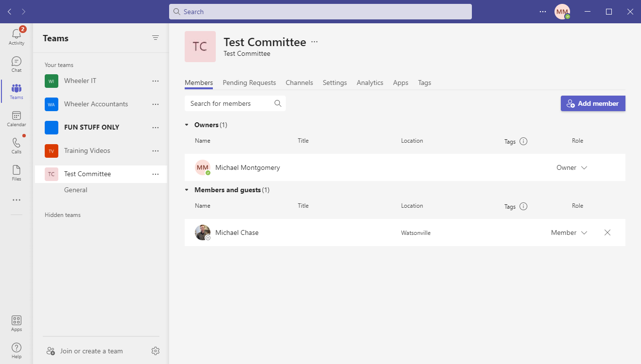This screenshot has width=641, height=364.
Task: Switch to the Channels tab
Action: (299, 83)
